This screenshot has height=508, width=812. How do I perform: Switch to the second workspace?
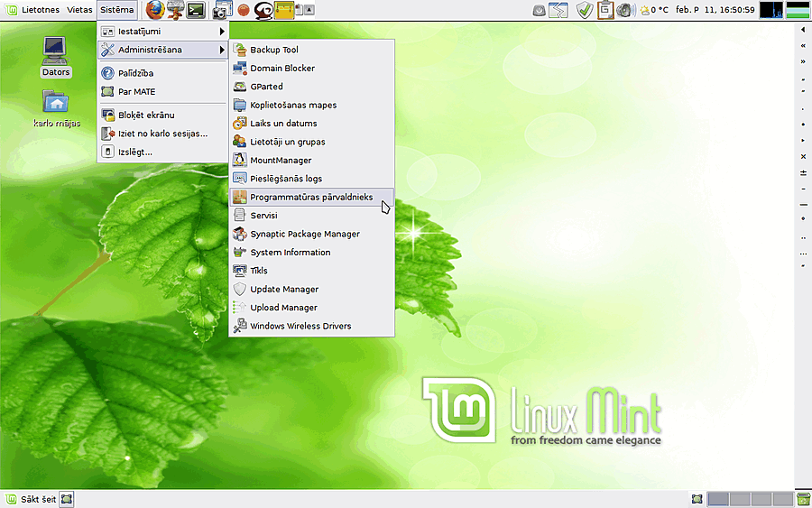(x=740, y=499)
